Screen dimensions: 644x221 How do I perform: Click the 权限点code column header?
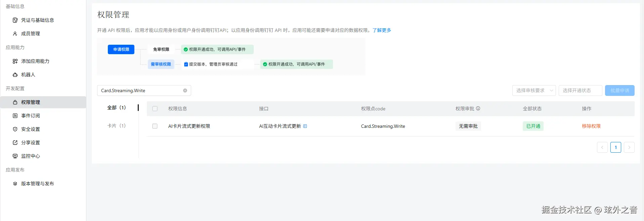373,109
